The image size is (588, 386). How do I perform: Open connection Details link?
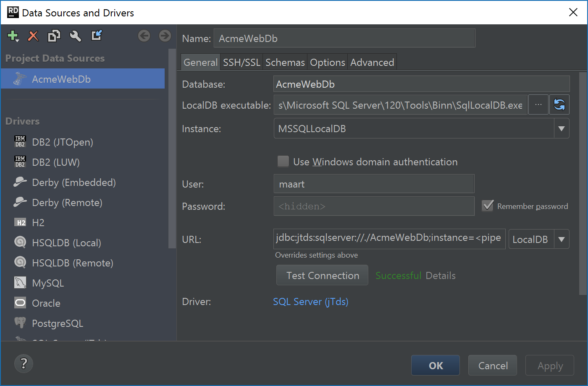tap(441, 276)
